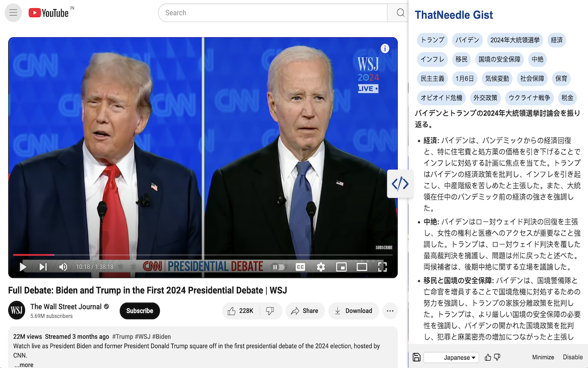Select the 税金 tag chip
The height and width of the screenshot is (368, 588).
coord(567,98)
